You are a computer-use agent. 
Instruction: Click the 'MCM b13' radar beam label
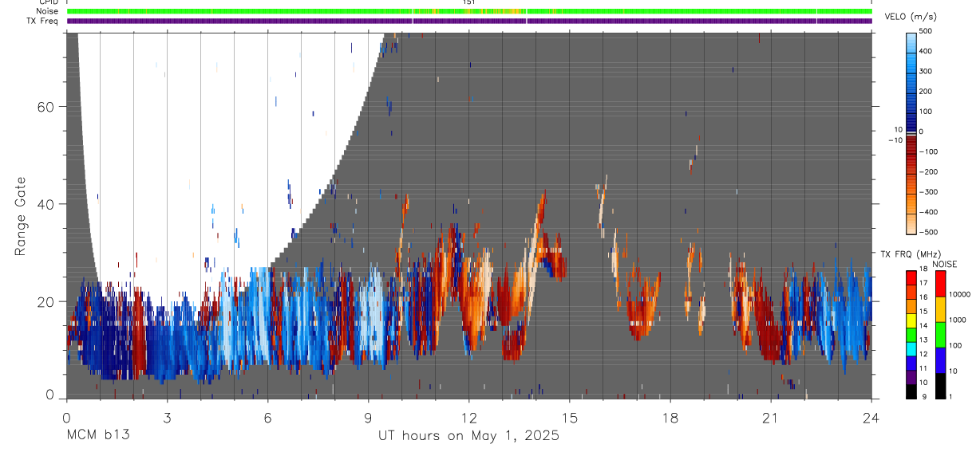(97, 436)
